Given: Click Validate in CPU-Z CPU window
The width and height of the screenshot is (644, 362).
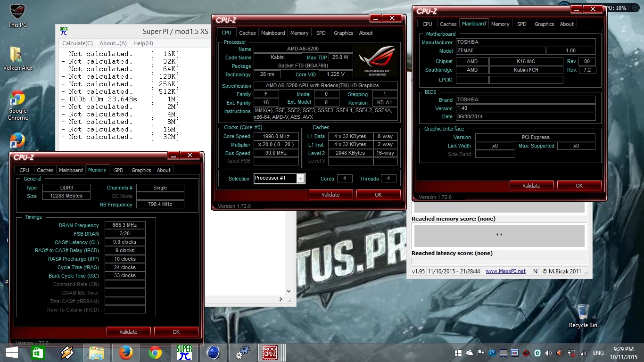Looking at the screenshot, I should 330,195.
